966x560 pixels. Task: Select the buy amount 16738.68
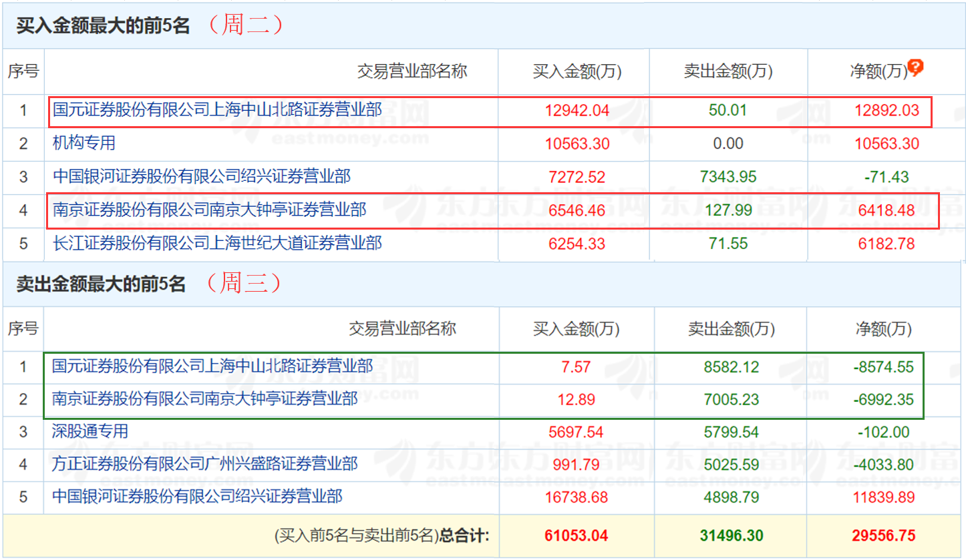pyautogui.click(x=577, y=497)
